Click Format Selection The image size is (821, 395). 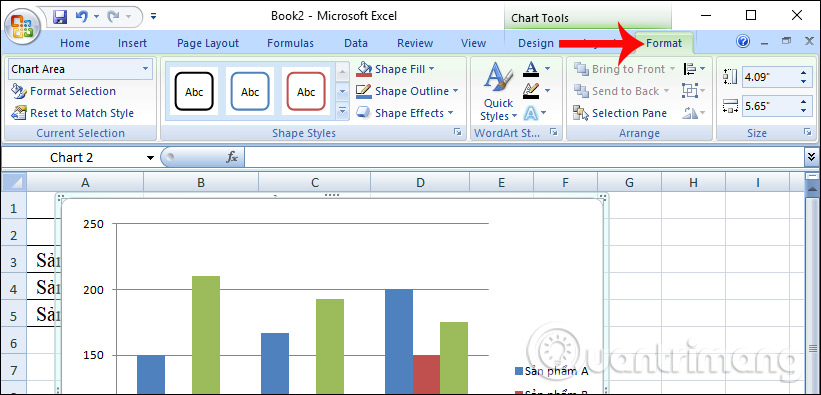click(x=63, y=91)
